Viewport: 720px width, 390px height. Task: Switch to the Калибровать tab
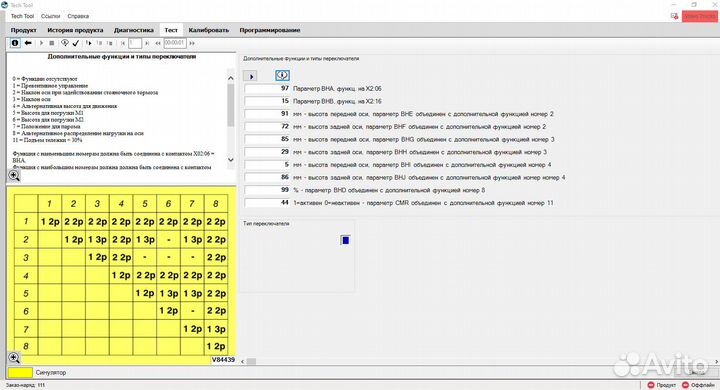click(208, 30)
